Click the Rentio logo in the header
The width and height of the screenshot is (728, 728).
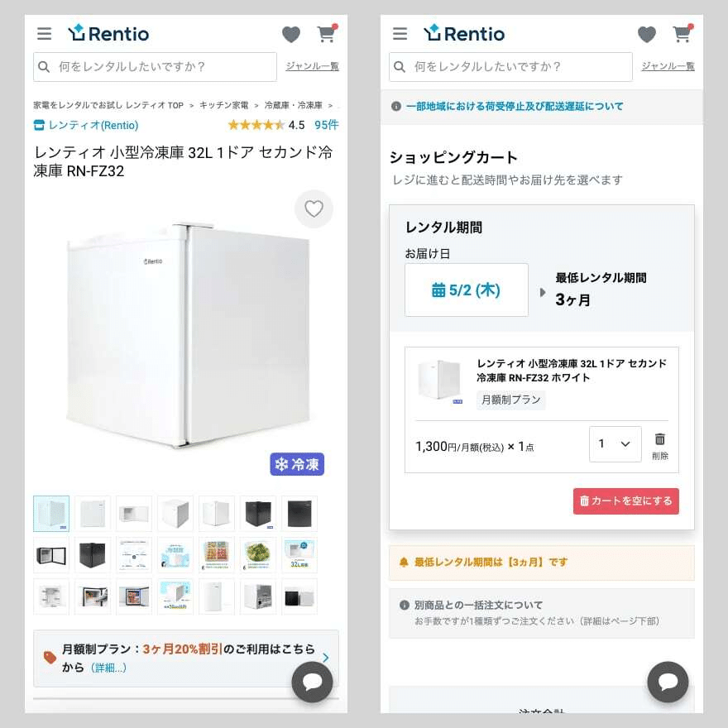click(108, 34)
